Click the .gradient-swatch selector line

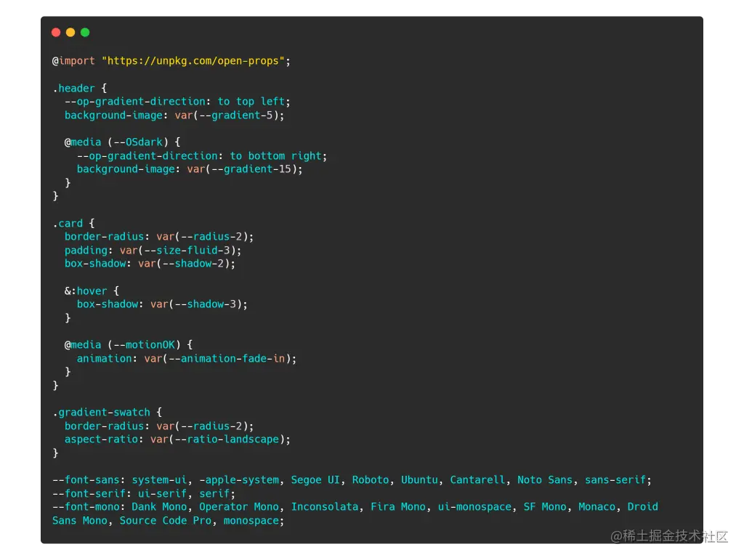(108, 413)
